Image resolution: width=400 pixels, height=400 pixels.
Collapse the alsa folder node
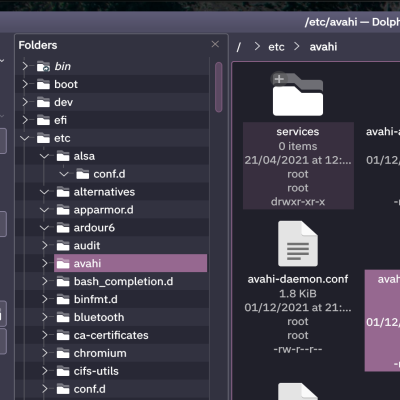point(44,156)
